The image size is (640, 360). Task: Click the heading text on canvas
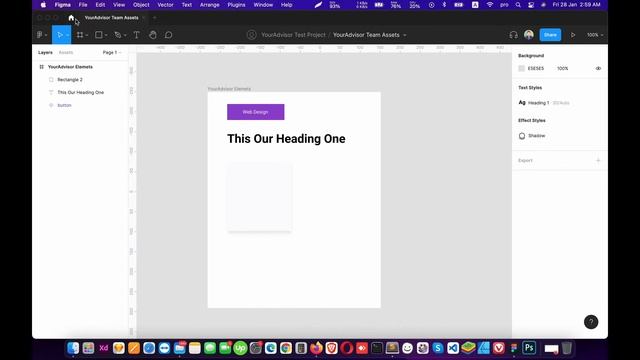tap(286, 139)
